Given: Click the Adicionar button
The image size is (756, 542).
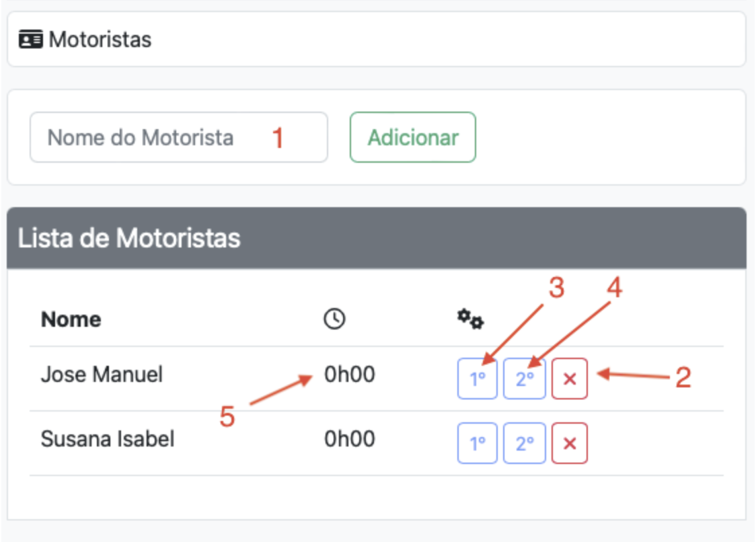Looking at the screenshot, I should point(413,137).
